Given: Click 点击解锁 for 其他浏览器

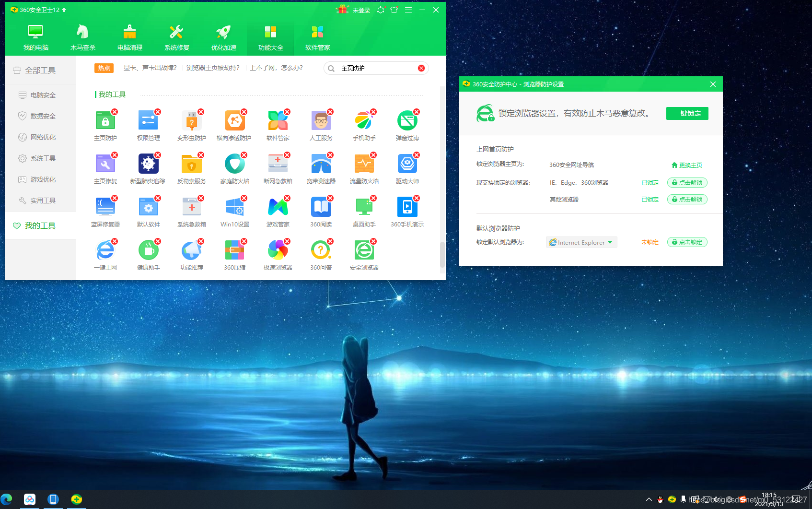Looking at the screenshot, I should click(x=687, y=200).
